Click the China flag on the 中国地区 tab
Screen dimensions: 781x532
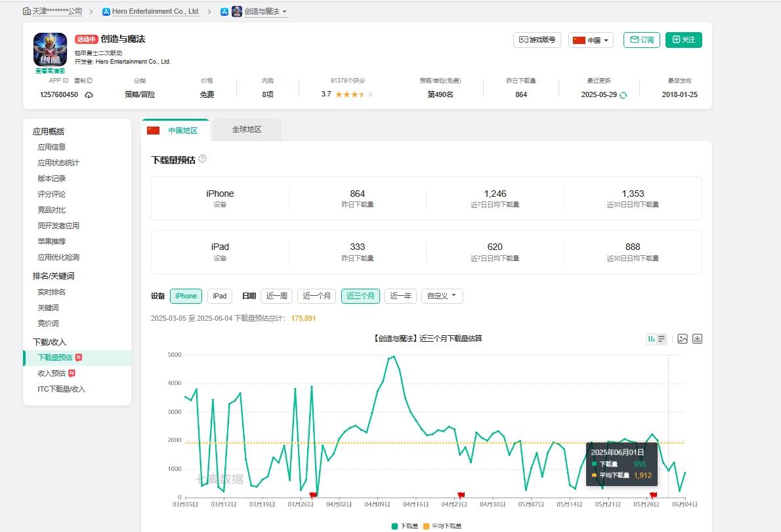point(154,131)
